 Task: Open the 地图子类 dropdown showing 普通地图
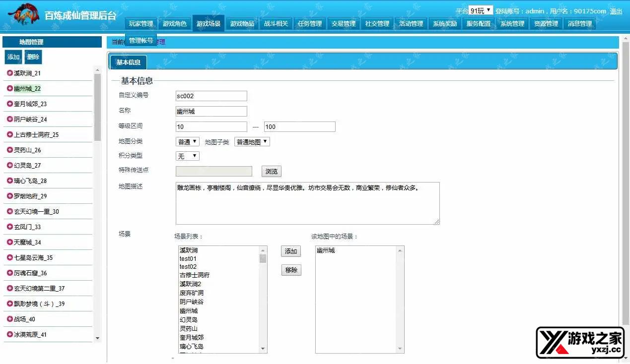pyautogui.click(x=252, y=141)
